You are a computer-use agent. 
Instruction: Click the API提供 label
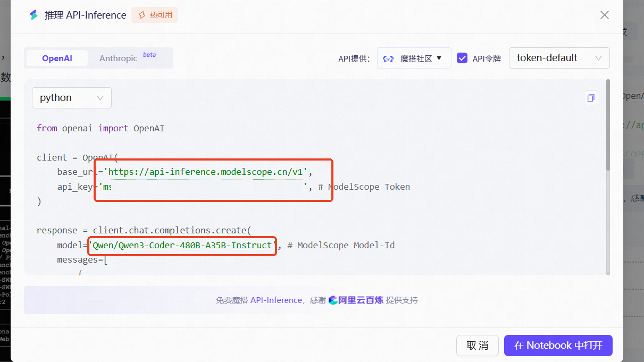coord(354,58)
